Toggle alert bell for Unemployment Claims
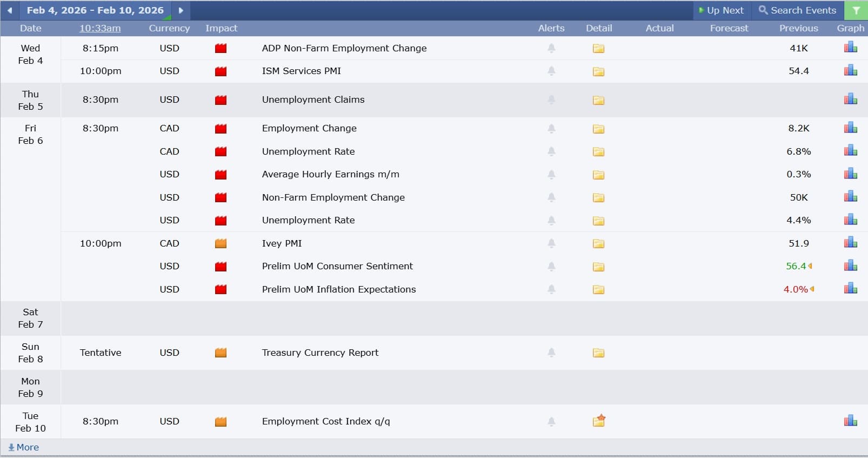Image resolution: width=868 pixels, height=458 pixels. pos(551,99)
